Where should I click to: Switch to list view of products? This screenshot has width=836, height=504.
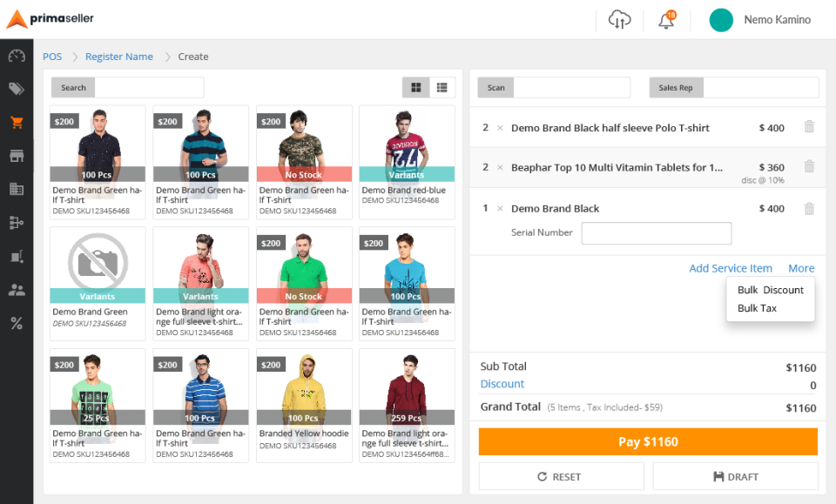click(442, 87)
